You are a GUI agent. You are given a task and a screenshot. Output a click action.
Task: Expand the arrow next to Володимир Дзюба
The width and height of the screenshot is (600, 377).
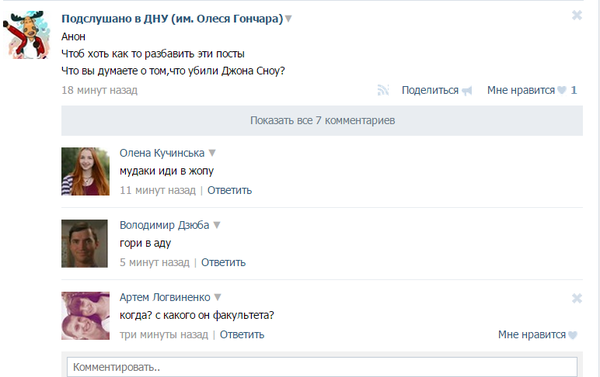pos(217,225)
